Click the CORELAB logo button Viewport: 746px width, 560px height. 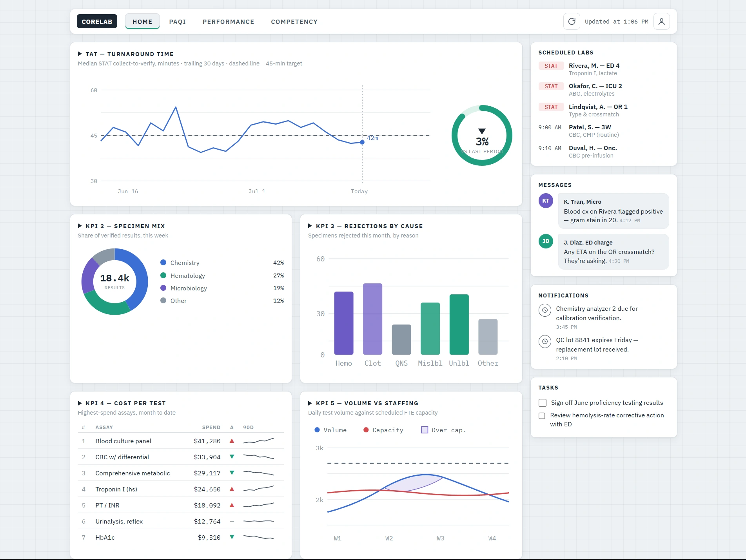(x=97, y=22)
